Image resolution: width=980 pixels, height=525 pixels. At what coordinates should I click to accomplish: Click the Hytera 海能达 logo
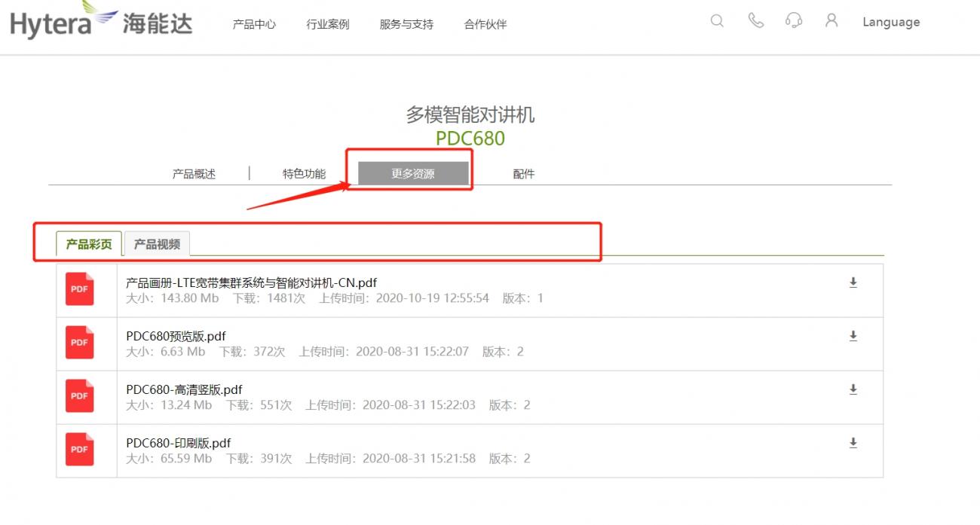coord(100,23)
